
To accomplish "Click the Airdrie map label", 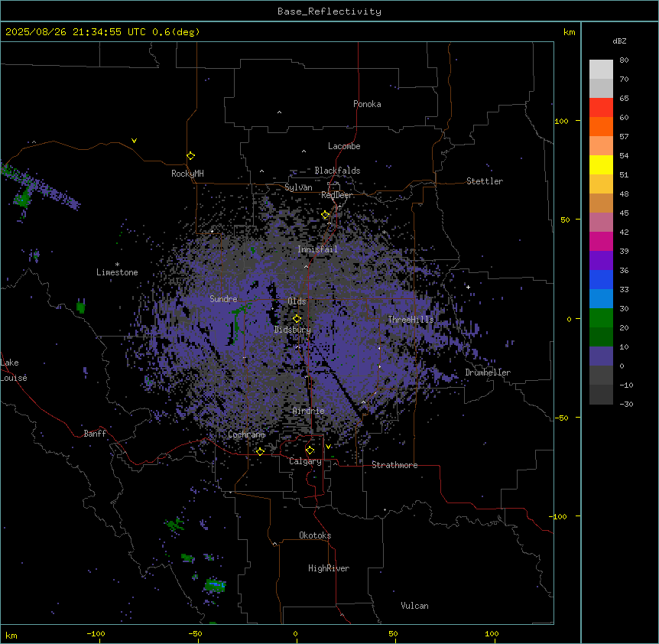I will pyautogui.click(x=309, y=411).
